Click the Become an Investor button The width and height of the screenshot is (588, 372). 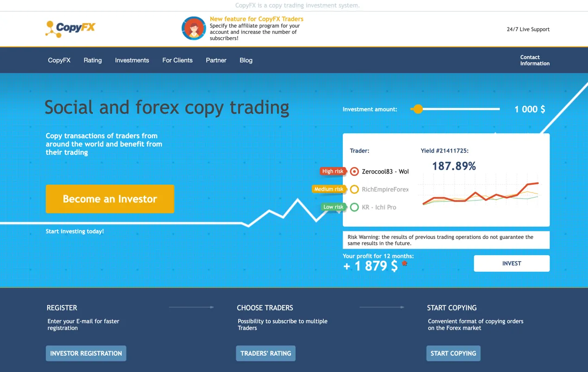[110, 199]
